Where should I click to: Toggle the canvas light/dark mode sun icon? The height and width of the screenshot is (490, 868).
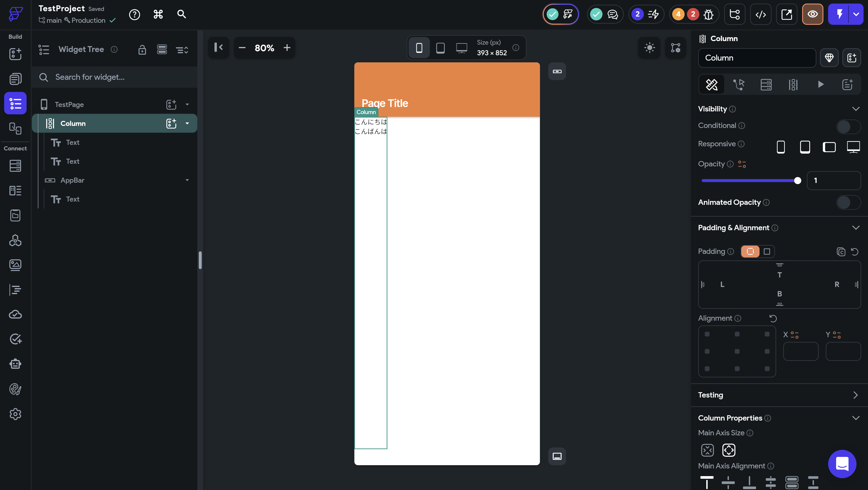(649, 48)
